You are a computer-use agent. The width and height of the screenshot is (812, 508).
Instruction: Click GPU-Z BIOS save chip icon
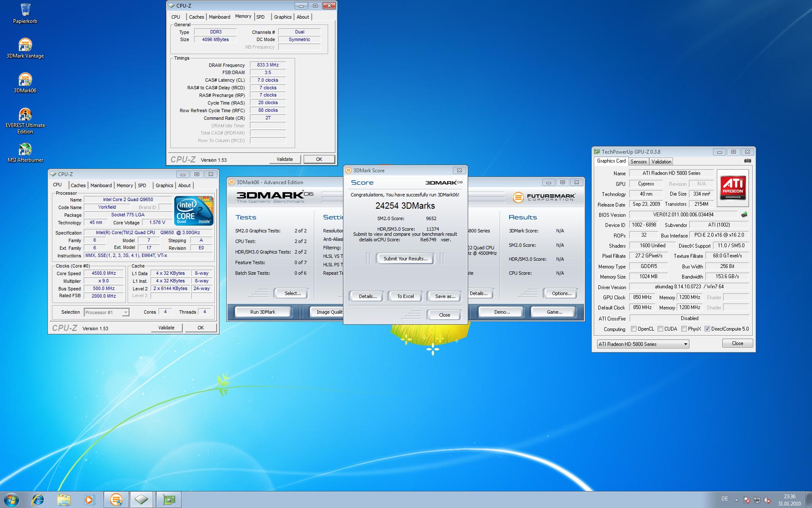pyautogui.click(x=744, y=215)
